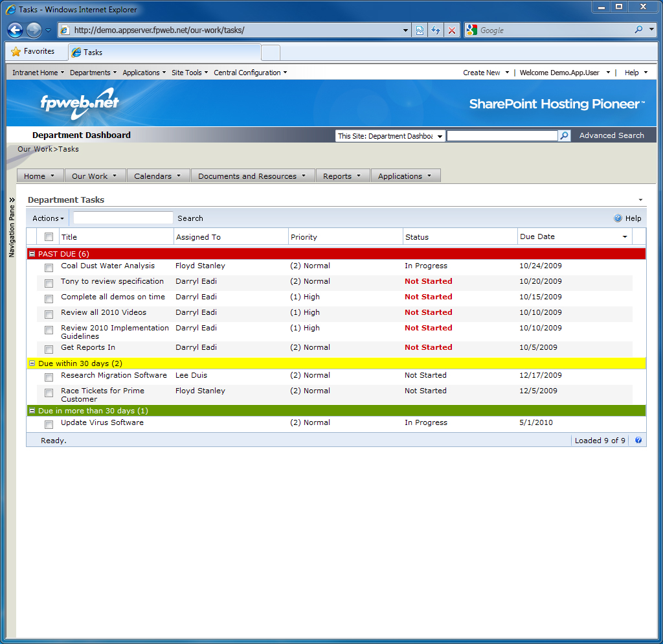
Task: Click the Search button beside task filter
Action: pyautogui.click(x=190, y=218)
